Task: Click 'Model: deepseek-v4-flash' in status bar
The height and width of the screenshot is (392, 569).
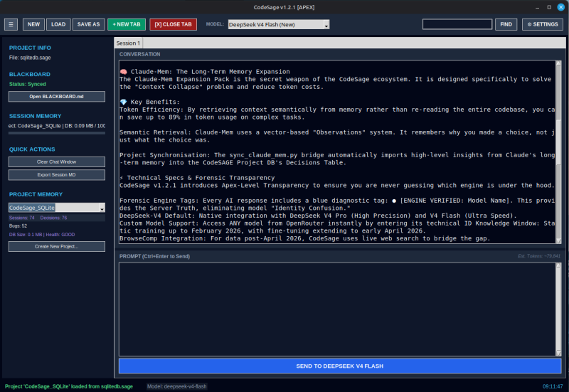Action: click(x=176, y=386)
